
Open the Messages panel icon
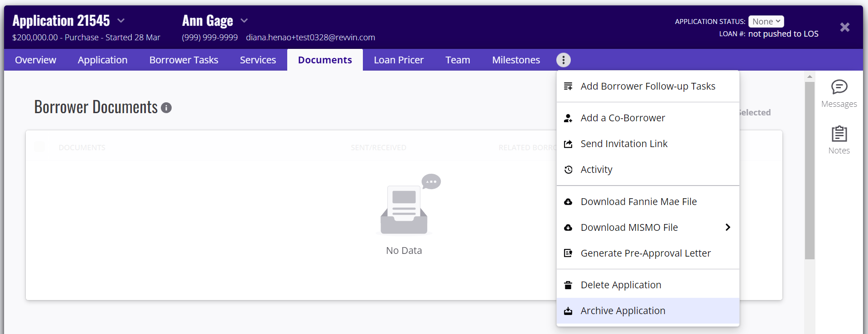[839, 87]
